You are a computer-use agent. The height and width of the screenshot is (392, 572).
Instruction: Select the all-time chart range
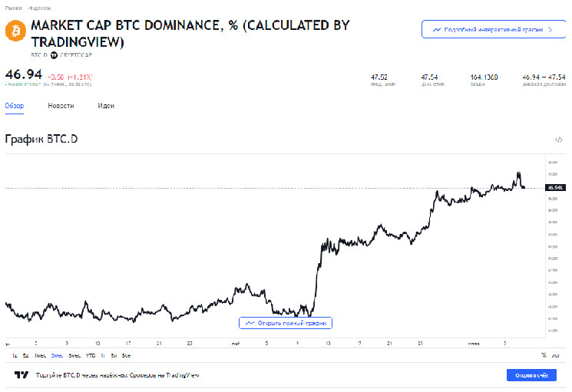tap(126, 355)
